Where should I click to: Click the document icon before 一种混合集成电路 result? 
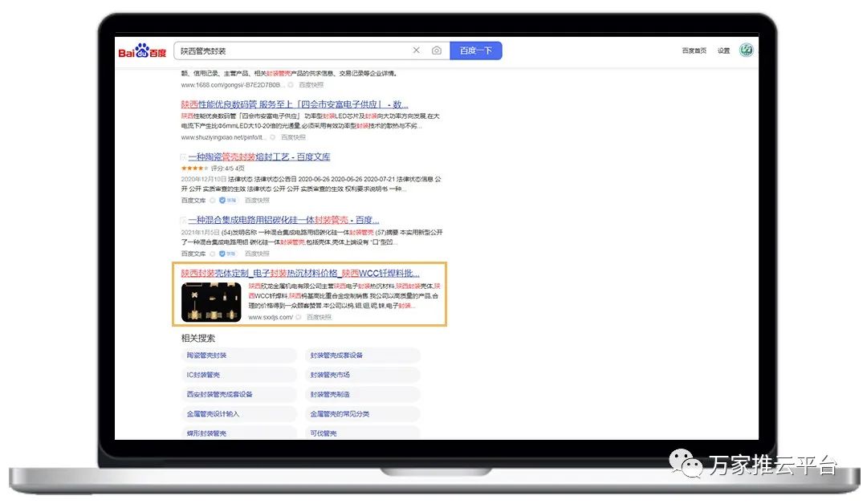click(x=183, y=220)
